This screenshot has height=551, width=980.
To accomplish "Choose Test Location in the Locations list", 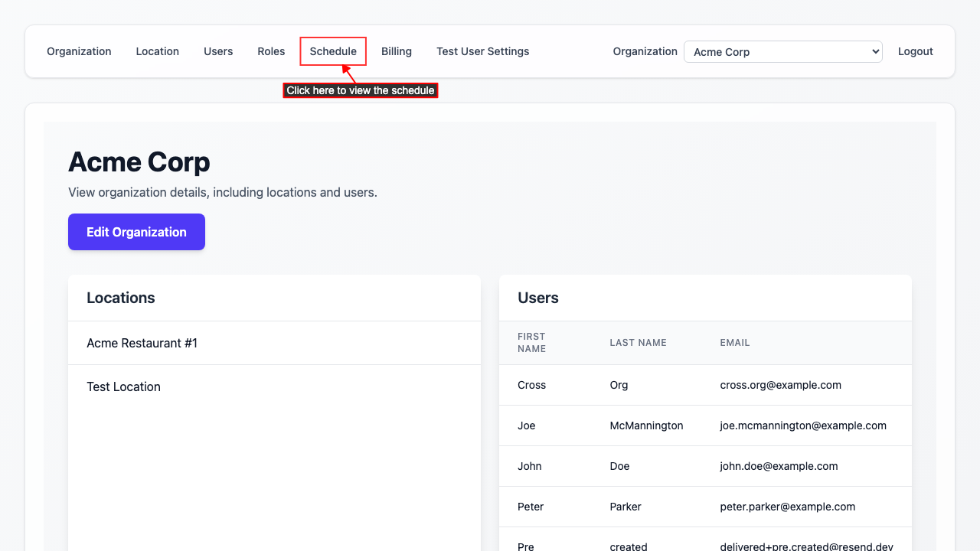I will pyautogui.click(x=123, y=386).
